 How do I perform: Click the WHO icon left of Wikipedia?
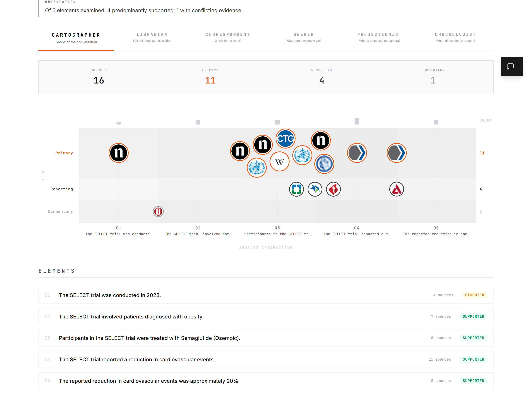click(x=257, y=168)
